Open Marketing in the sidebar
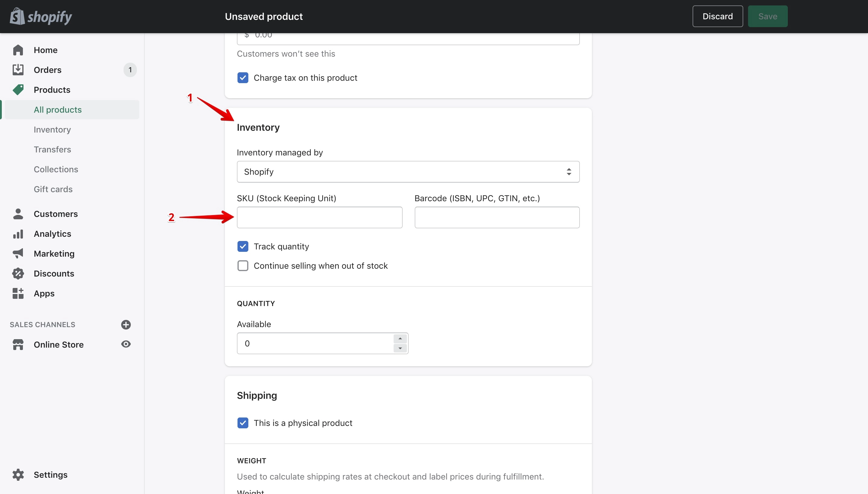 54,253
